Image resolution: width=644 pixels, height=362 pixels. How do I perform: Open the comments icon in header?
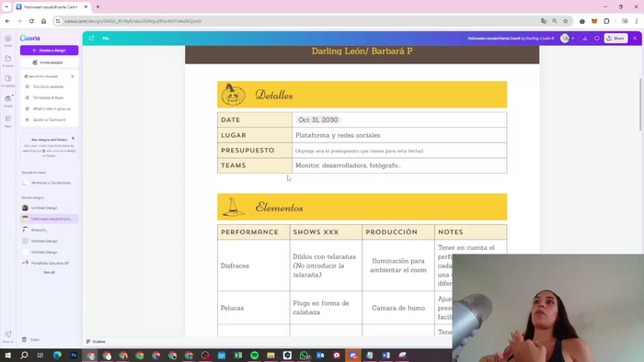pyautogui.click(x=597, y=38)
